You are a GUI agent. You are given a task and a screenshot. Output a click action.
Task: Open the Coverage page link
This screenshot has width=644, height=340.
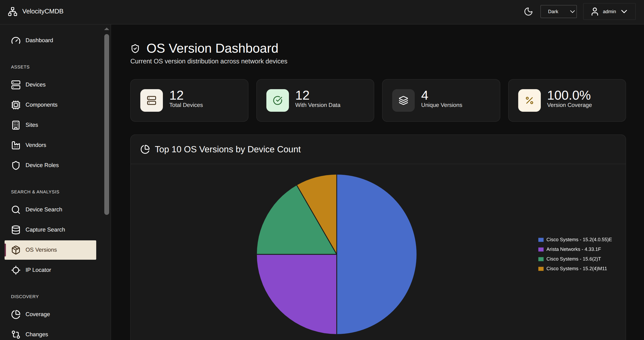(x=38, y=314)
